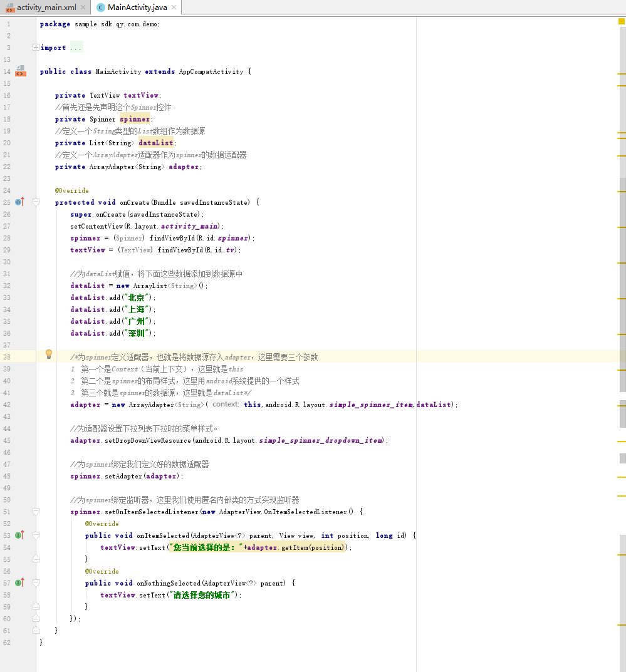The image size is (626, 672).
Task: Click the savedInstanceState parameter on line 25
Action: pyautogui.click(x=214, y=202)
